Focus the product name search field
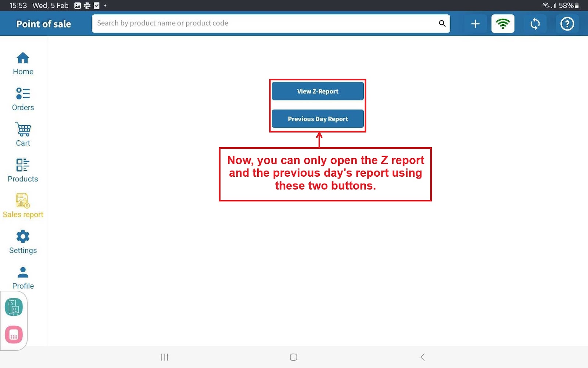Screen dimensions: 588x368 265,23
